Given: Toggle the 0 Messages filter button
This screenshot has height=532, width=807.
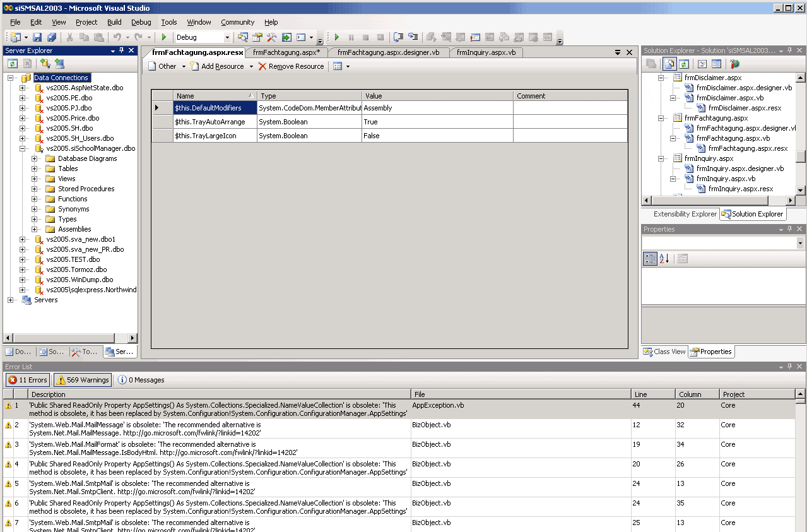Looking at the screenshot, I should click(141, 380).
